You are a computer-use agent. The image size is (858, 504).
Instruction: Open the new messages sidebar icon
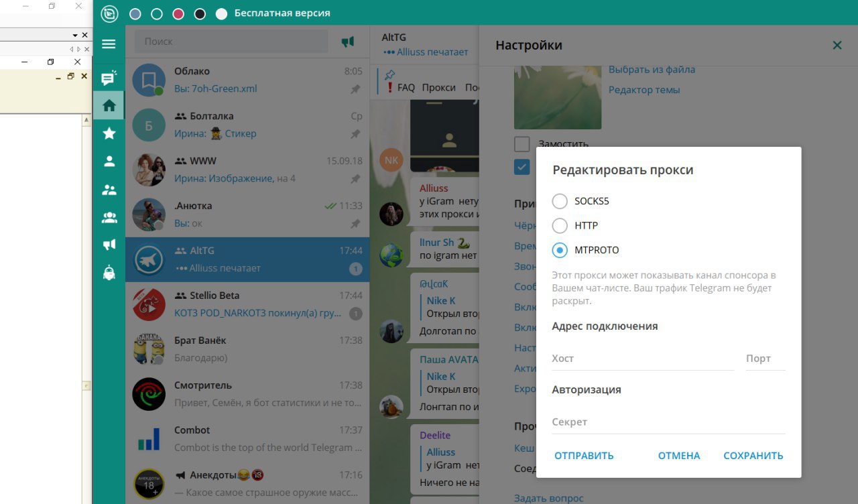click(109, 78)
